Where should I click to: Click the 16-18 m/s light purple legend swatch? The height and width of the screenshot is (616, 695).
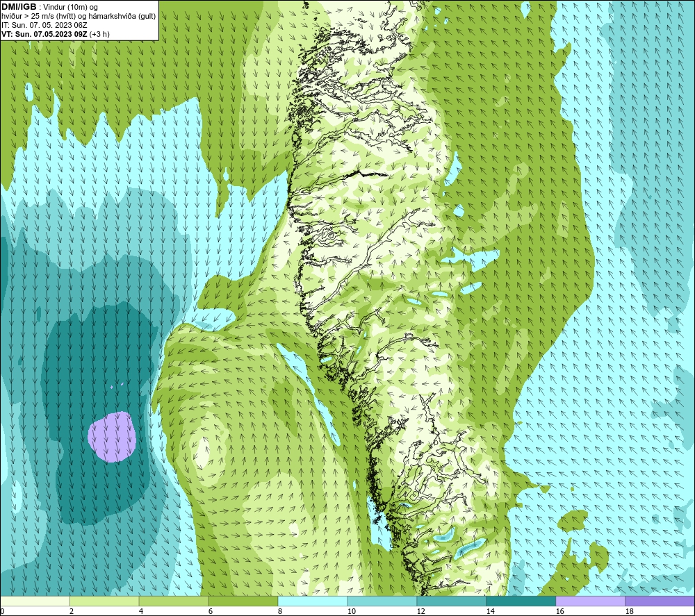point(590,601)
